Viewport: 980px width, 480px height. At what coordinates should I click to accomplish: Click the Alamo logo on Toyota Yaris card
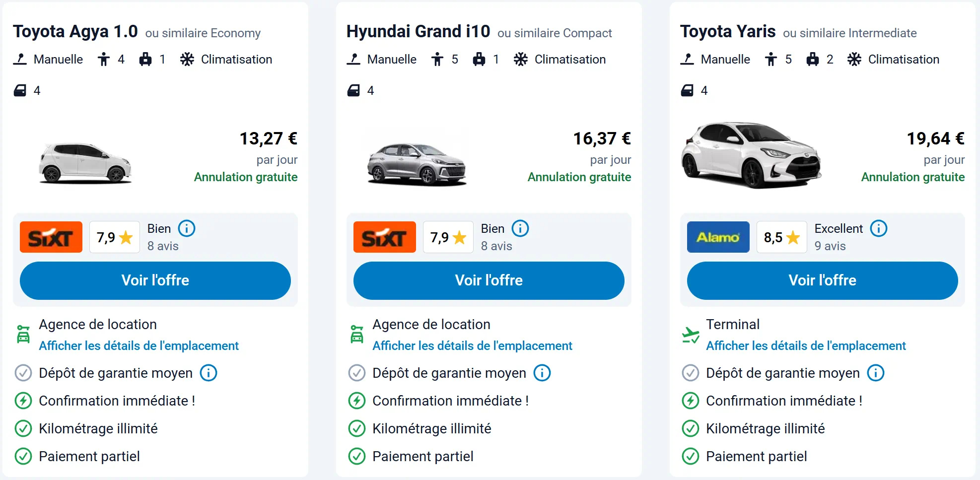coord(718,237)
